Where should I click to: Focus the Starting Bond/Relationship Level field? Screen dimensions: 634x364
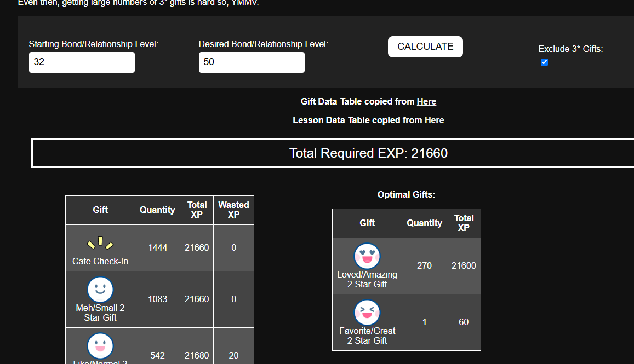82,62
